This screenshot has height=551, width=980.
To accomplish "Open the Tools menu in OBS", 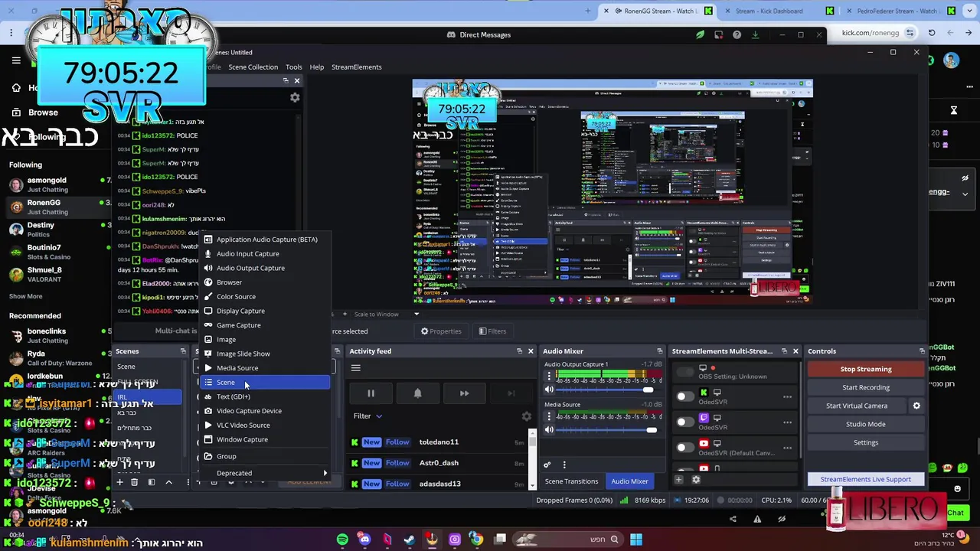I will (294, 67).
